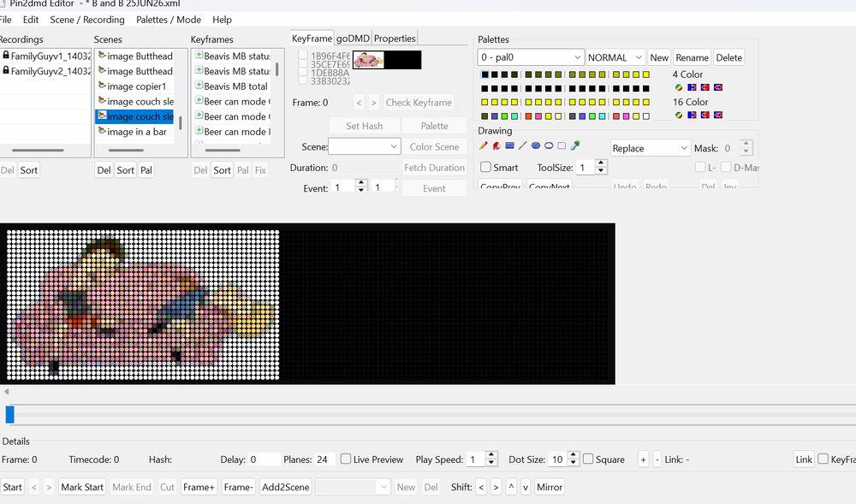Click the blue frame slider handle on the timeline

click(9, 414)
